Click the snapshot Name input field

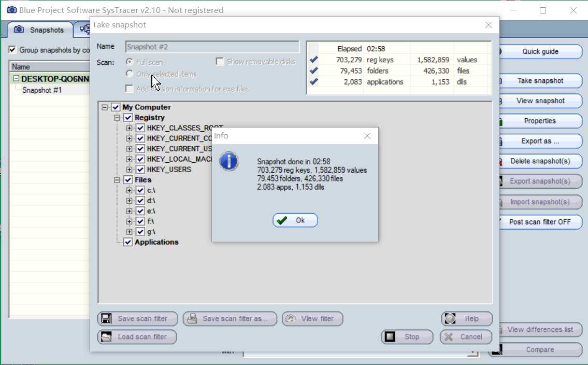click(212, 47)
